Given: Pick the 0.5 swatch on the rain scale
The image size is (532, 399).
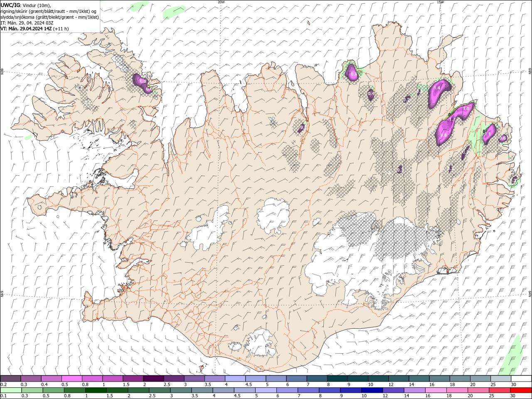Looking at the screenshot, I should (x=53, y=390).
